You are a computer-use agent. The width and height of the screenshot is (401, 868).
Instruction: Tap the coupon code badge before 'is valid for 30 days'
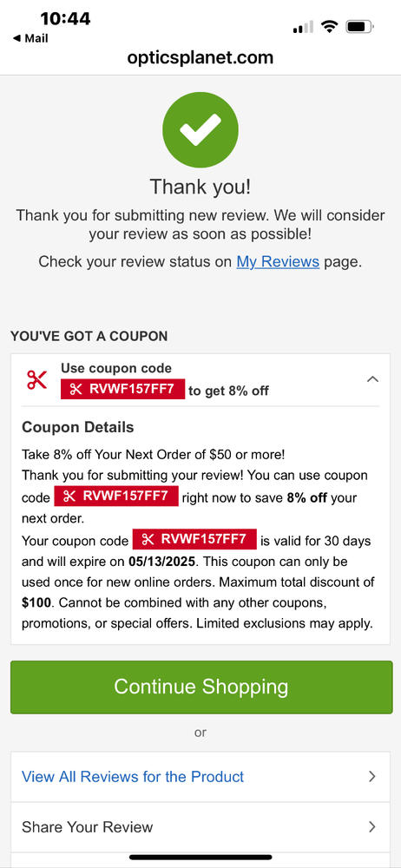194,539
